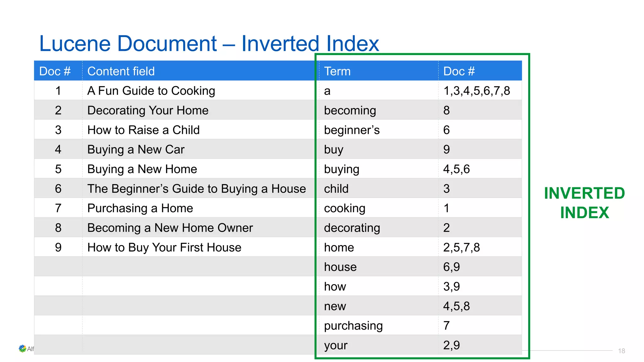The height and width of the screenshot is (362, 644).
Task: Select the term 'decorating'
Action: click(x=352, y=228)
